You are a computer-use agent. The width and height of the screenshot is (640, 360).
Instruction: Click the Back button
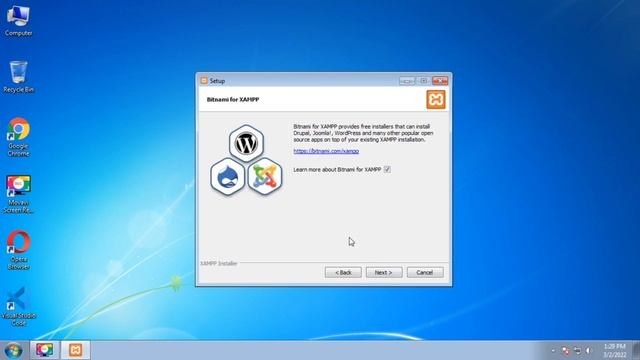pyautogui.click(x=343, y=272)
